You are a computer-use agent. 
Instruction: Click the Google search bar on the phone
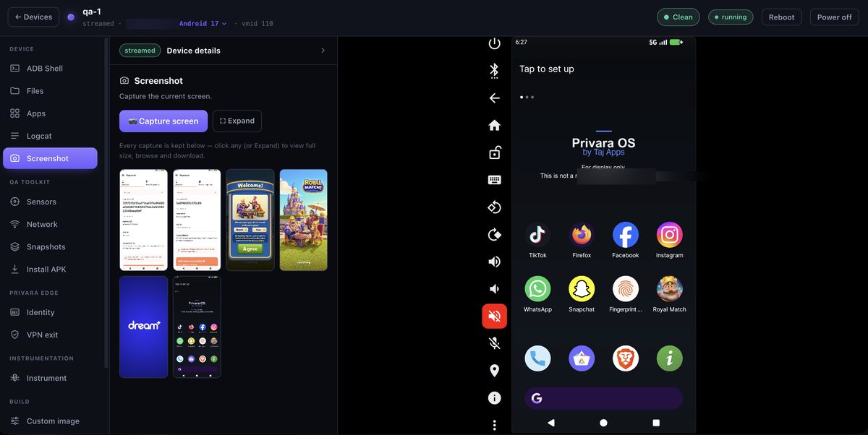(603, 398)
